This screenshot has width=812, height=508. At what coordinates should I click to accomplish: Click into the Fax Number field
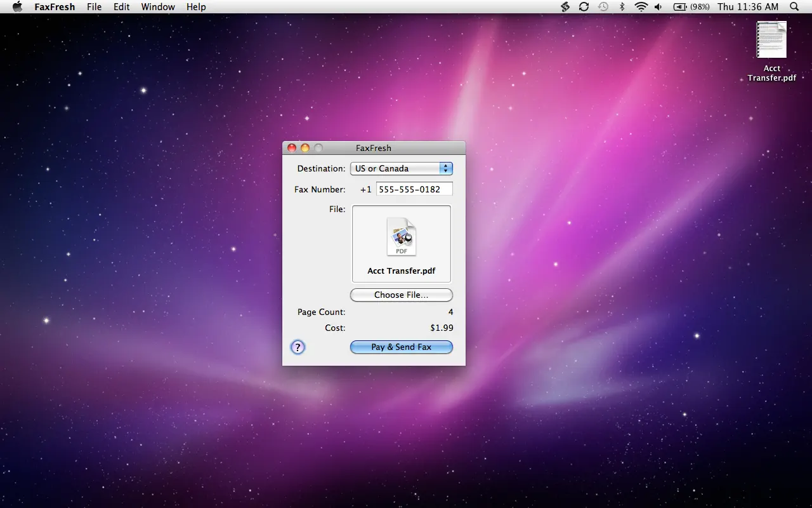click(414, 189)
